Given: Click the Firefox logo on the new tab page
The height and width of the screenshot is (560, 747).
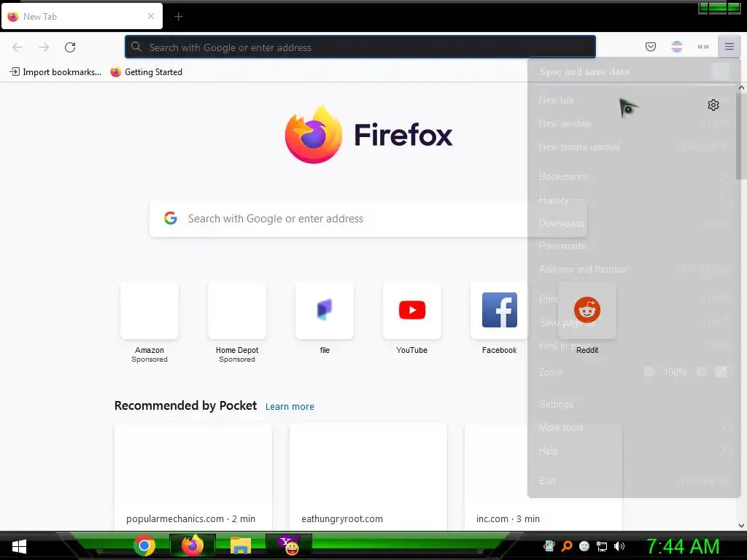Looking at the screenshot, I should click(x=368, y=135).
